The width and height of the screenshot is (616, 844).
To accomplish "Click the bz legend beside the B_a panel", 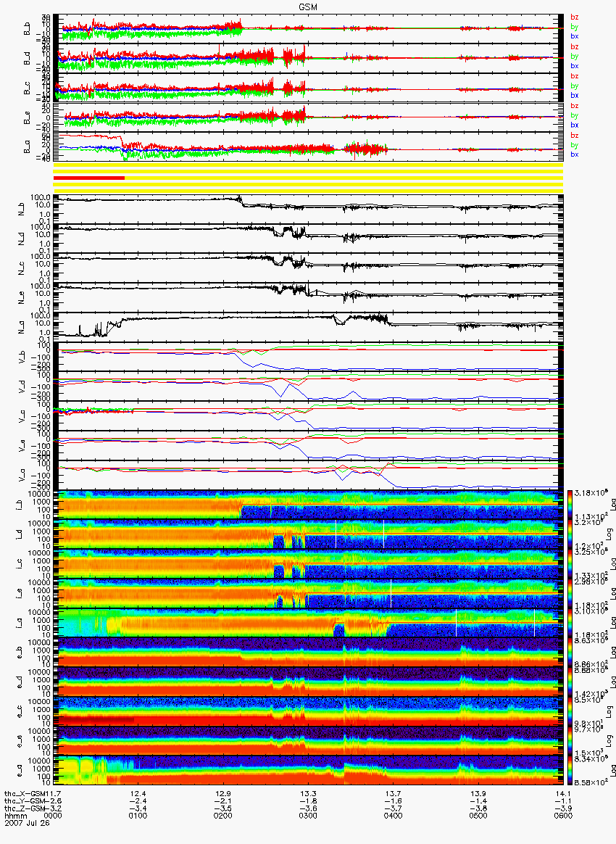I will coord(574,135).
